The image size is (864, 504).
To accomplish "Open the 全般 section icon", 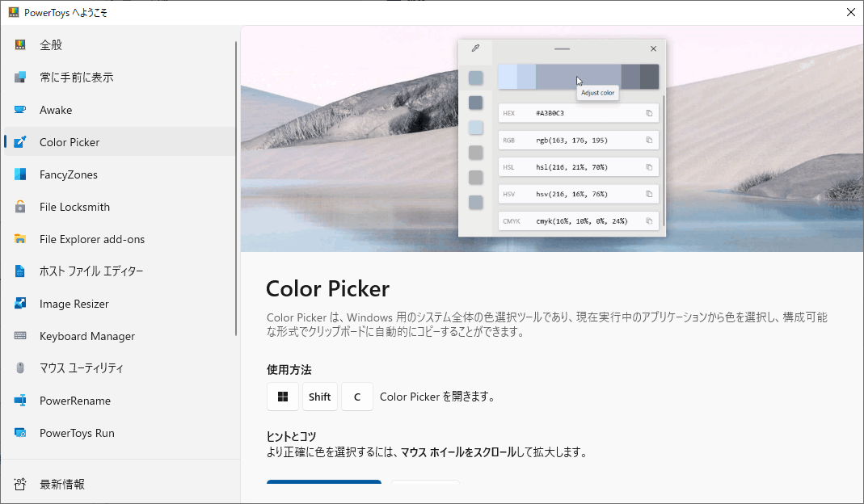I will pos(20,44).
